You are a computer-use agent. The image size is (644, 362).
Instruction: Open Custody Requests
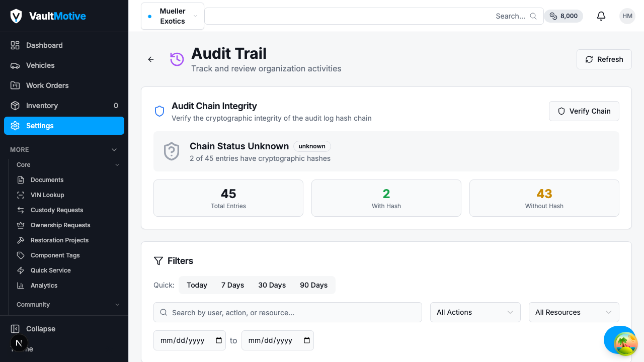coord(68,210)
